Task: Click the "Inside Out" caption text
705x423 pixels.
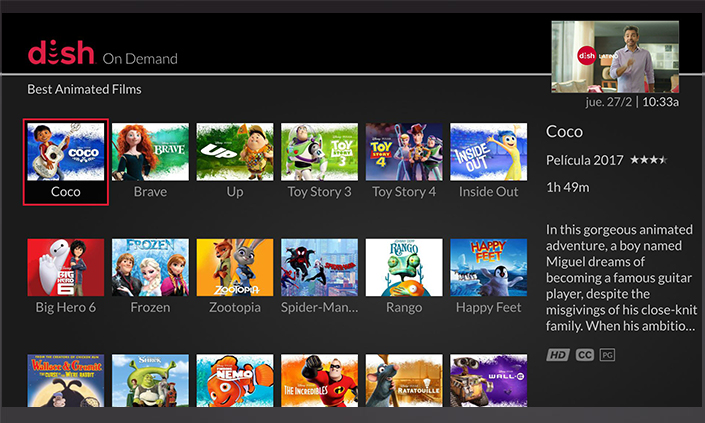Action: (488, 192)
